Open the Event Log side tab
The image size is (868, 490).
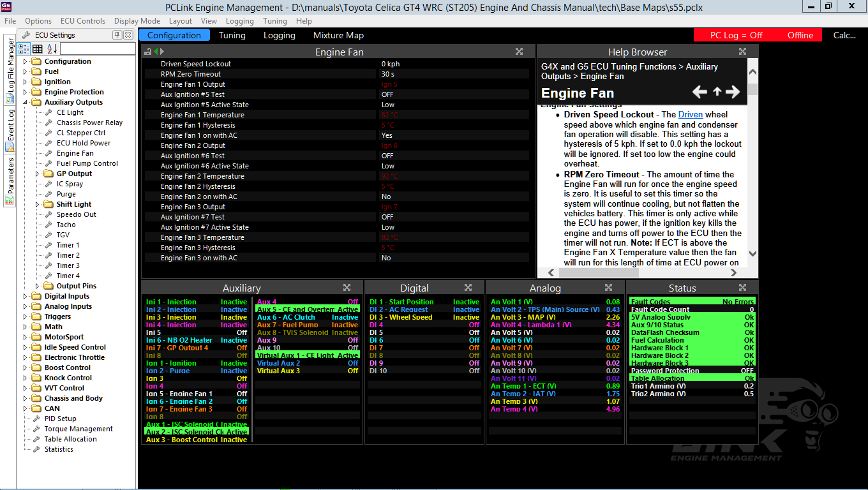(10, 131)
